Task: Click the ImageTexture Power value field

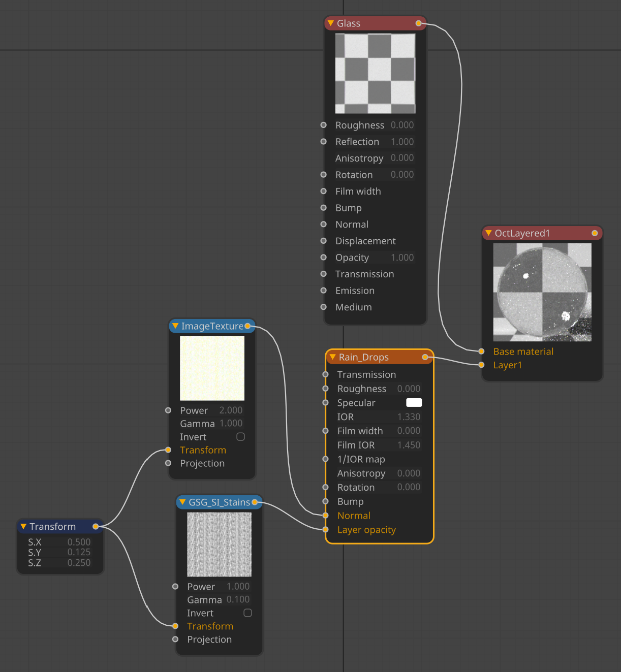Action: [231, 410]
